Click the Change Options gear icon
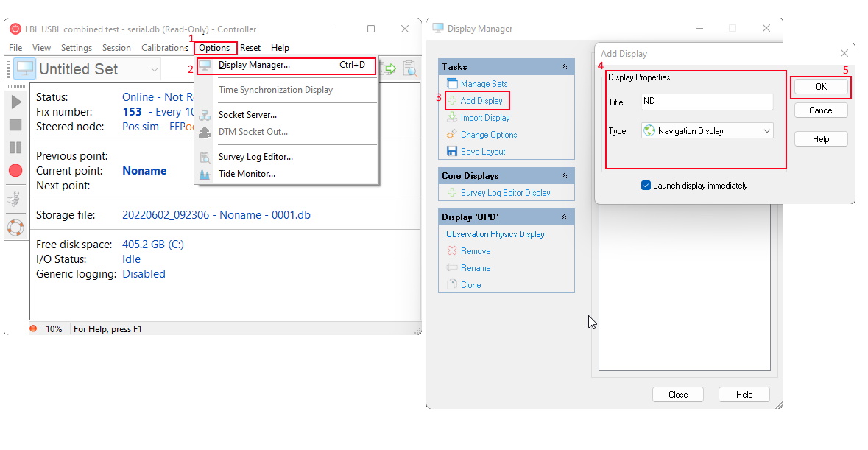Screen dimensions: 868x450 (452, 135)
